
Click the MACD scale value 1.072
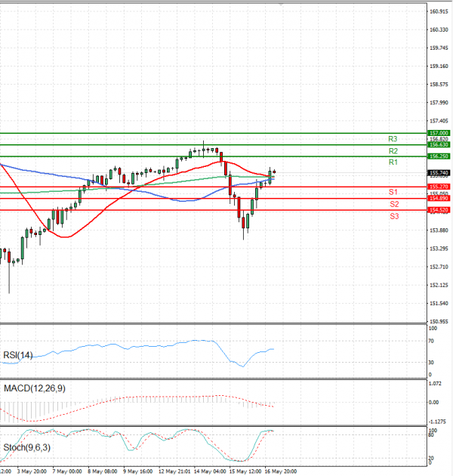pyautogui.click(x=435, y=384)
